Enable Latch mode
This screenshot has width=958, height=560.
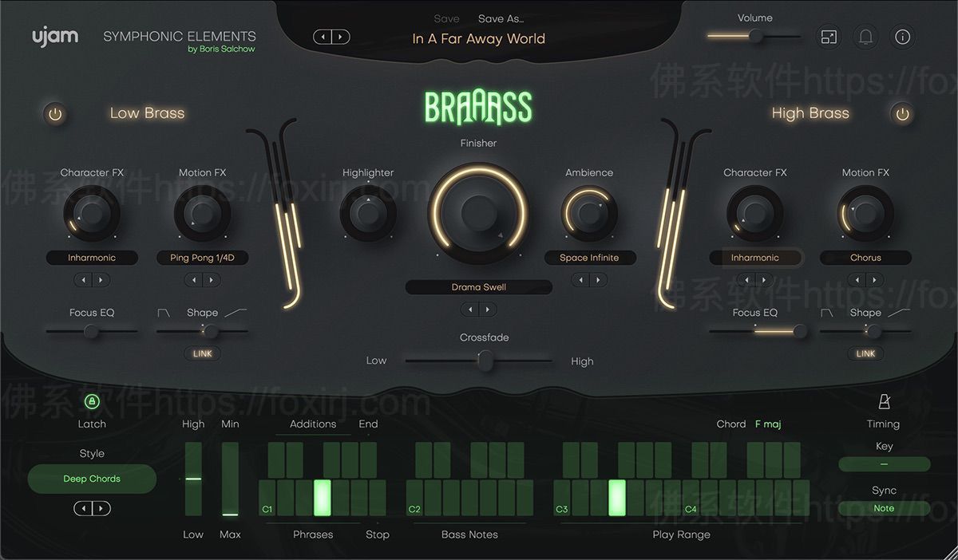pos(91,401)
